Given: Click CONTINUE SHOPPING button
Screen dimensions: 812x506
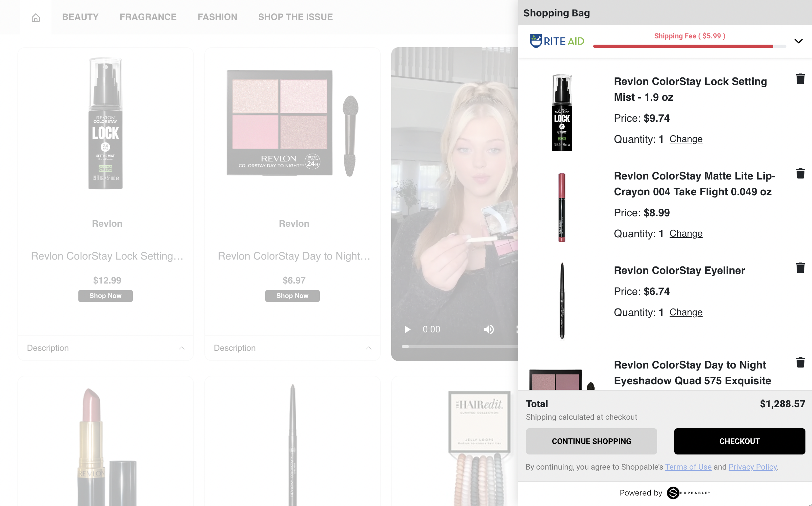Looking at the screenshot, I should point(591,441).
